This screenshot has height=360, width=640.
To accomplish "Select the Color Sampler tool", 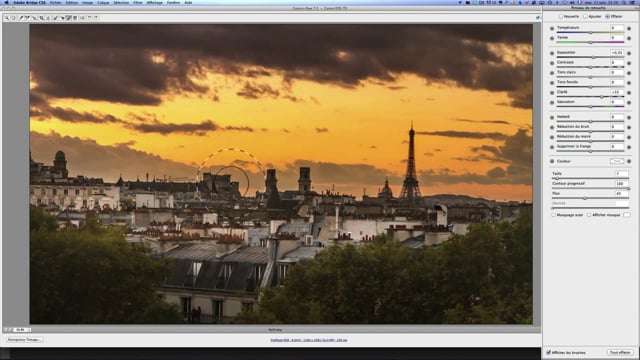I will [x=27, y=18].
